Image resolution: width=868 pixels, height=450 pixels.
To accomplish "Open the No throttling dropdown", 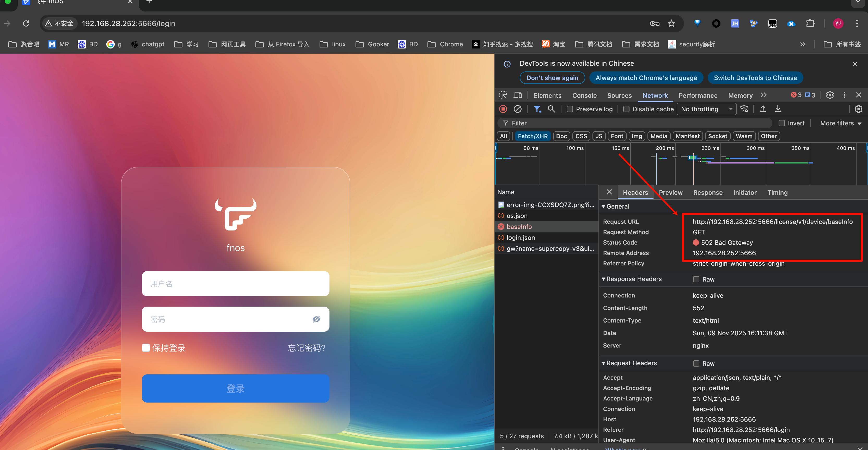I will click(706, 109).
